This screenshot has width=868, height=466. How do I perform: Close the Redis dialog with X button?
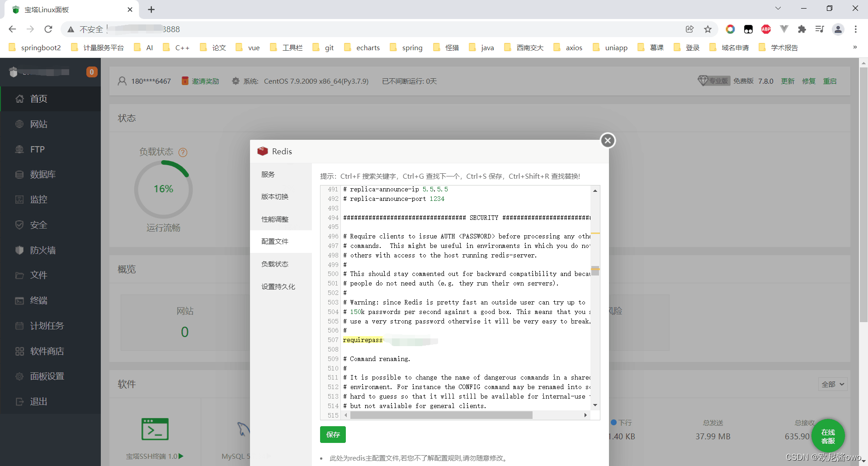coord(608,140)
